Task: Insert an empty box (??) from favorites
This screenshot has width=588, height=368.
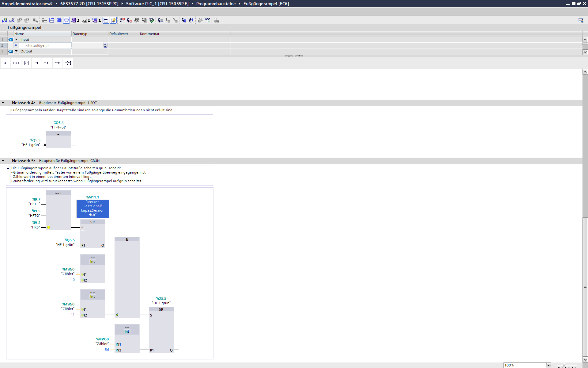Action: pyautogui.click(x=26, y=63)
